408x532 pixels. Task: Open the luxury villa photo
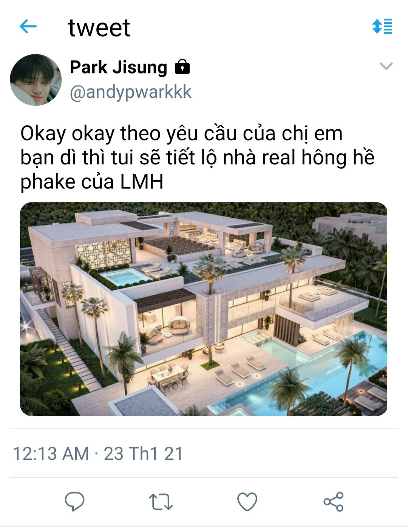[204, 309]
